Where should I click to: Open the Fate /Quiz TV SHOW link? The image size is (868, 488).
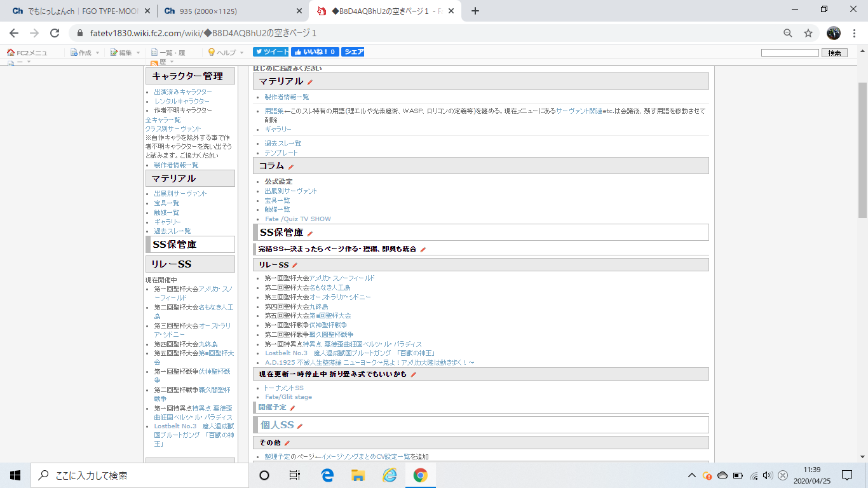click(297, 219)
